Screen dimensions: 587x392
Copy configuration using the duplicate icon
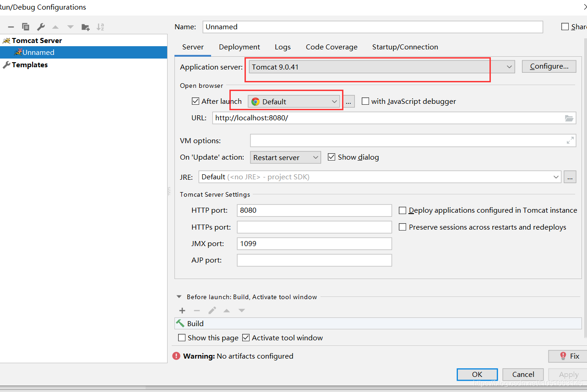point(26,27)
